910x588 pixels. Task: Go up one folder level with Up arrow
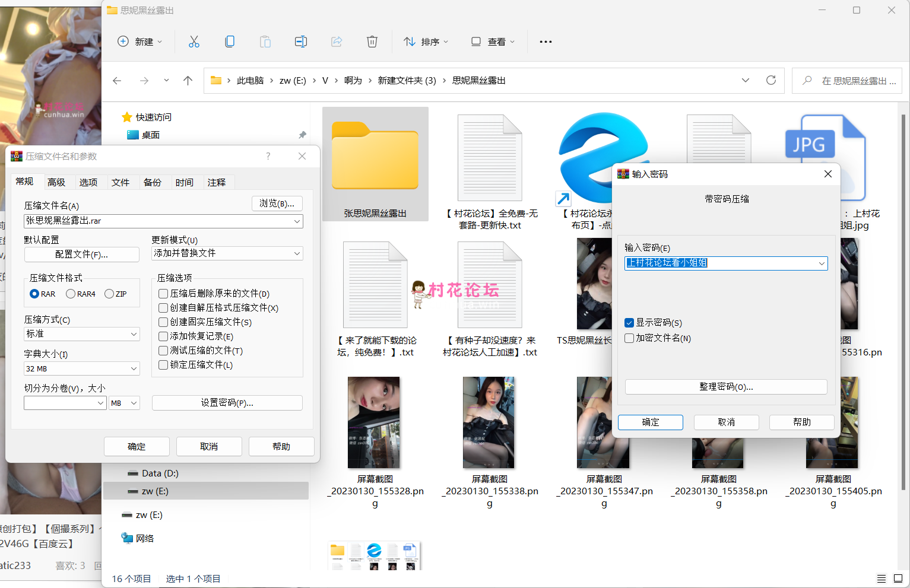coord(188,81)
